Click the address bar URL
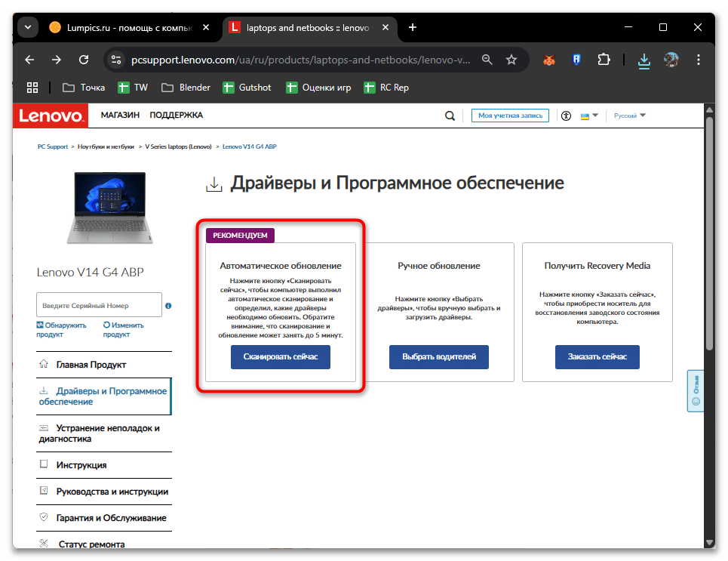The image size is (728, 561). (x=300, y=60)
